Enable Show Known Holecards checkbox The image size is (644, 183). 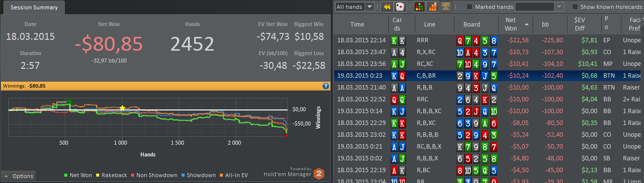click(x=575, y=7)
